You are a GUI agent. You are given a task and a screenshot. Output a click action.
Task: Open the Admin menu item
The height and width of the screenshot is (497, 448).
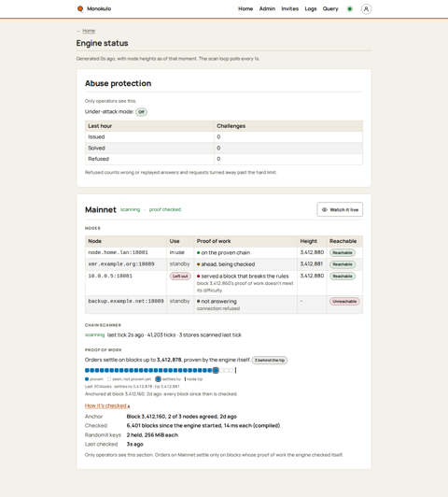point(267,9)
